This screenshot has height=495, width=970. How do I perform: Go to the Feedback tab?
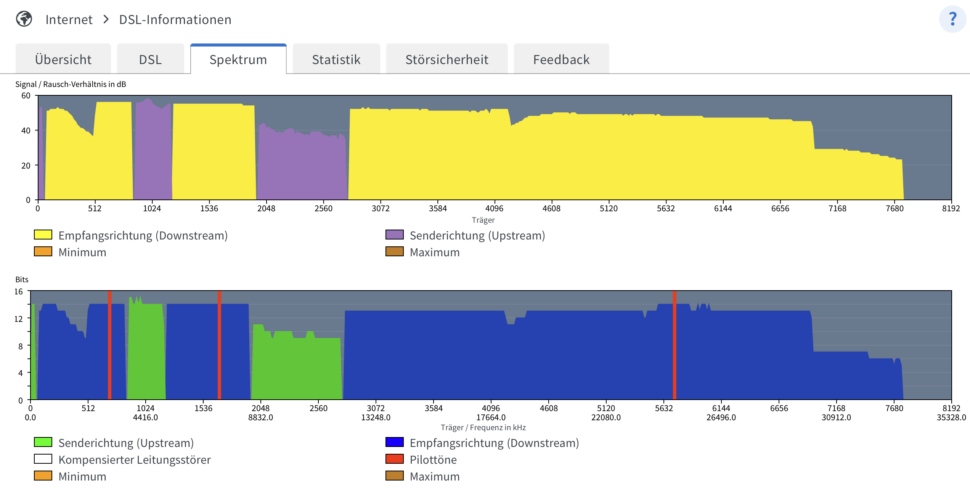tap(561, 59)
